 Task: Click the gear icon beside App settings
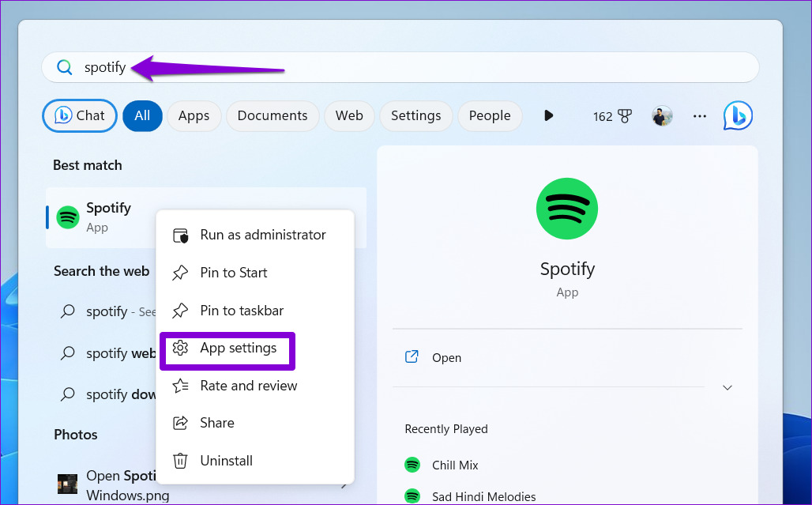pyautogui.click(x=180, y=348)
